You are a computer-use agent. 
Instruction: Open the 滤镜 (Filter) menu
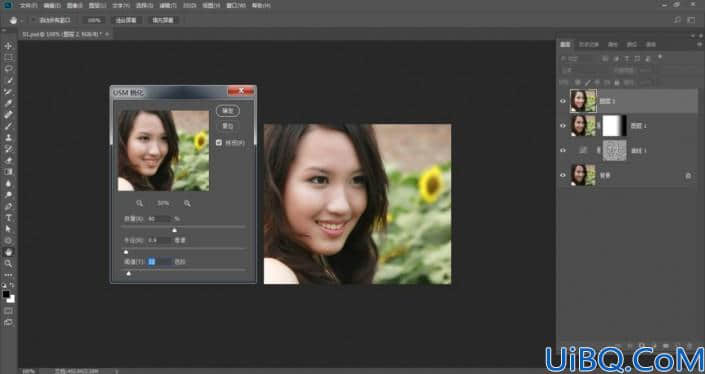(168, 6)
